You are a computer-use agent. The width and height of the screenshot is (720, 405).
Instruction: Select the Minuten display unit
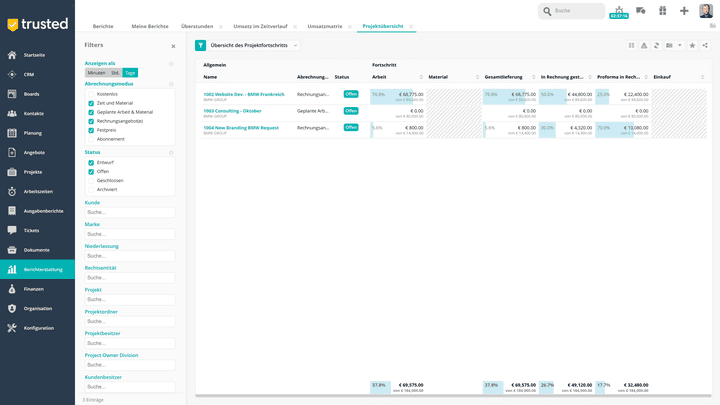pos(96,73)
